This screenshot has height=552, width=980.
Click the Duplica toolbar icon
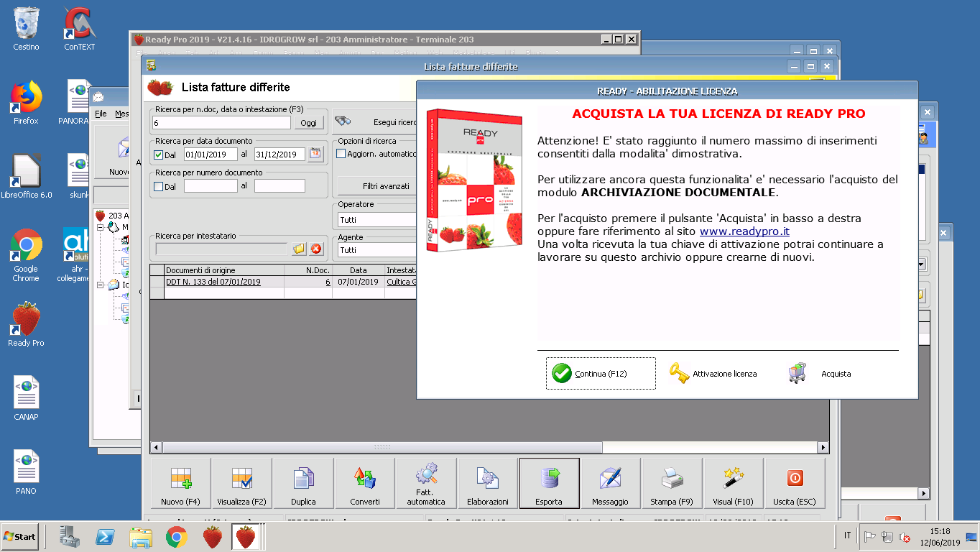(303, 484)
